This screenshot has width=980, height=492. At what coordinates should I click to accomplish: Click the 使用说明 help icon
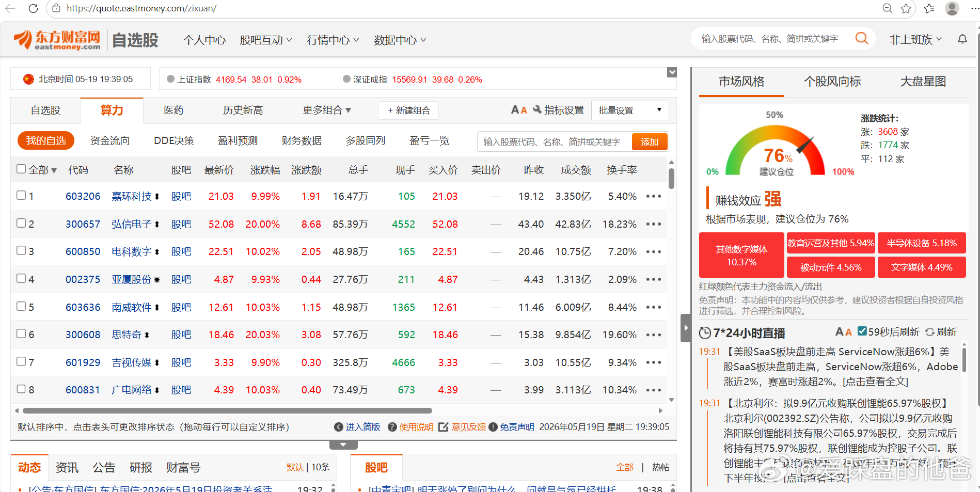coord(392,427)
